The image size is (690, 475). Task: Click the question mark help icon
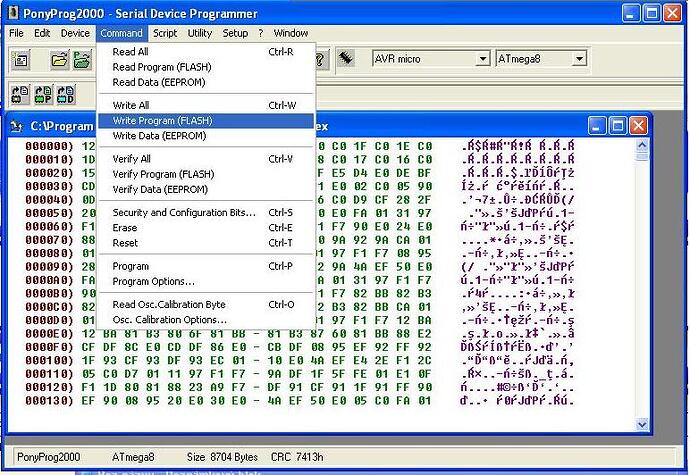tap(321, 59)
